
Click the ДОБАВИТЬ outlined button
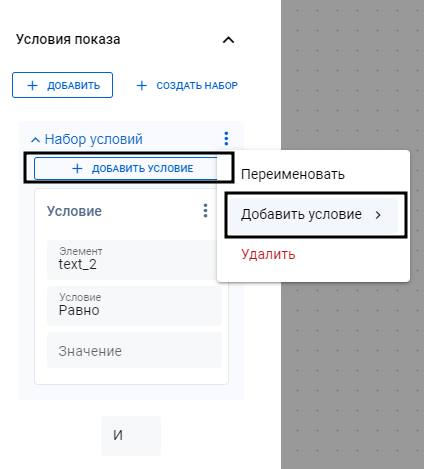pos(62,85)
